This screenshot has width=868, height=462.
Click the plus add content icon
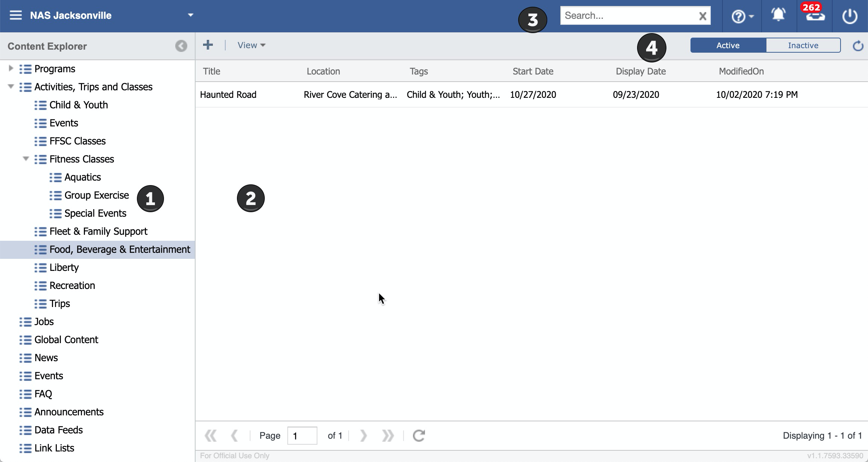click(208, 45)
